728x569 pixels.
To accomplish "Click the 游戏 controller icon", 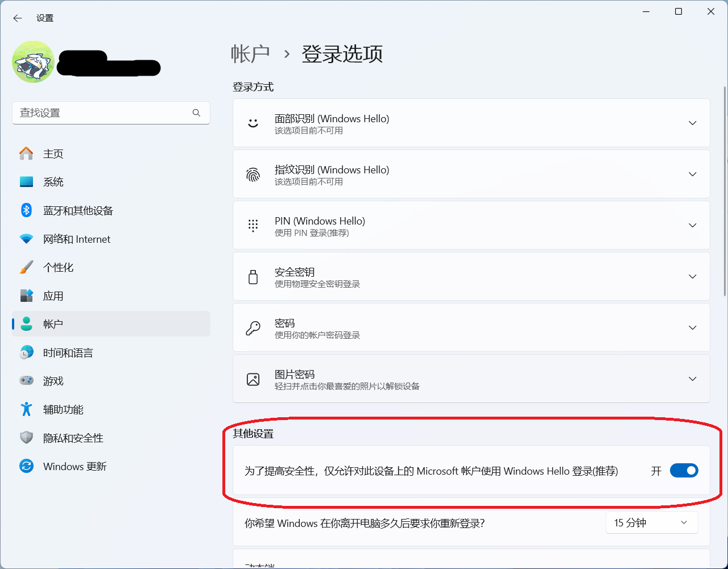I will [26, 381].
